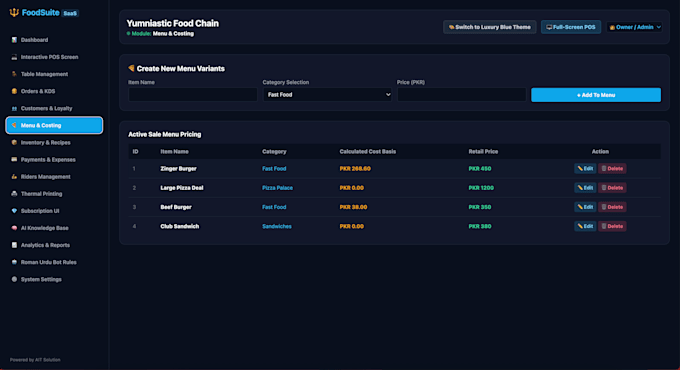
Task: Edit the Club Sandwich item
Action: [585, 226]
